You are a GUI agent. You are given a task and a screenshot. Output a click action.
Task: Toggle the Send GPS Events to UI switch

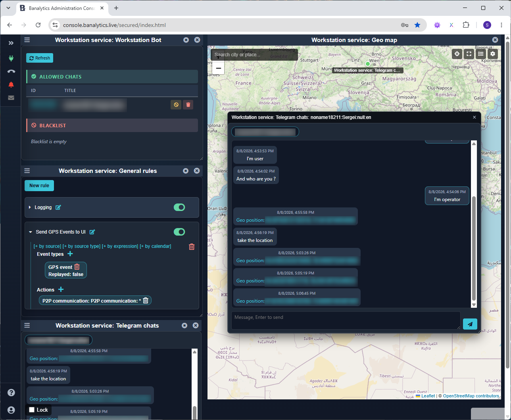tap(179, 232)
